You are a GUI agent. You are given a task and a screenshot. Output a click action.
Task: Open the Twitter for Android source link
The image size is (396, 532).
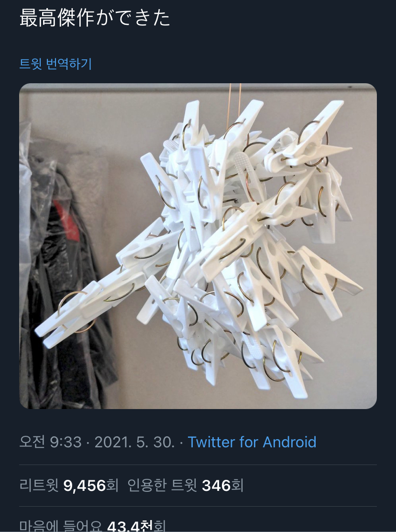point(252,442)
